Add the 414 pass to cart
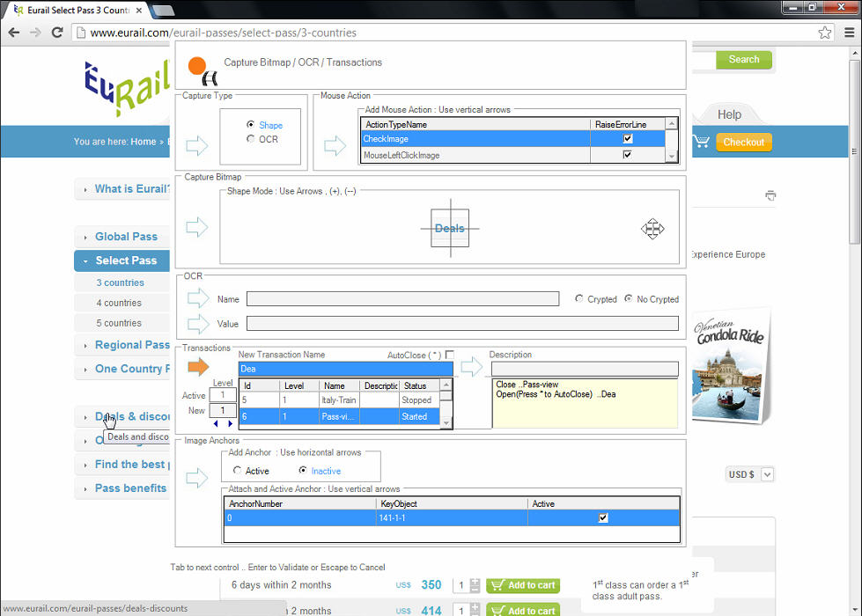Viewport: 862px width, 616px height. click(523, 610)
